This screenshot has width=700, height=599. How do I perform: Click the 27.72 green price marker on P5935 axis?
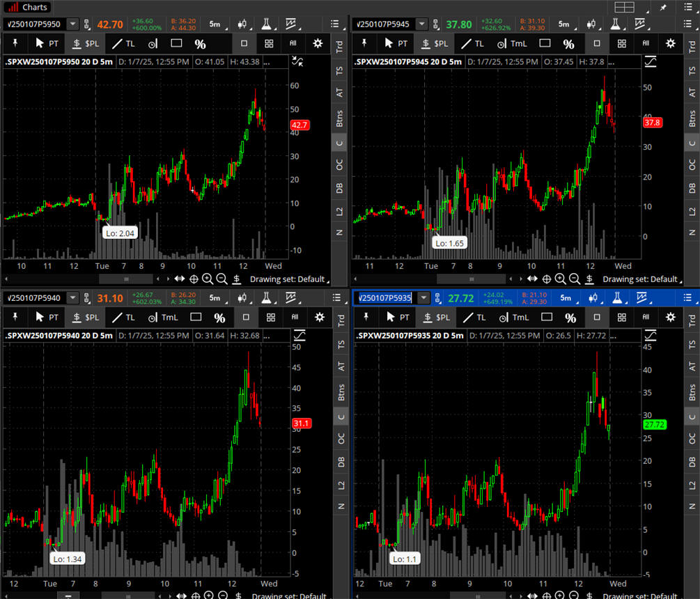(655, 424)
